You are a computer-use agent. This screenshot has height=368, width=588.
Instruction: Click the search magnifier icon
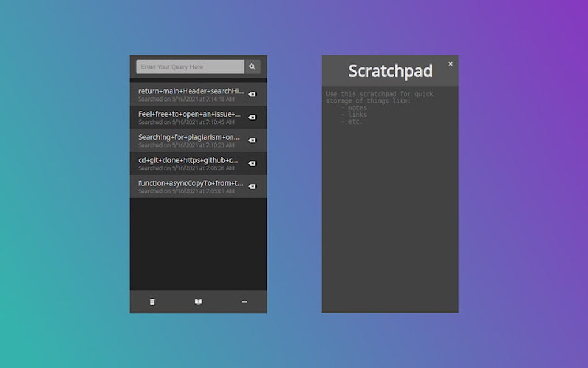tap(252, 66)
